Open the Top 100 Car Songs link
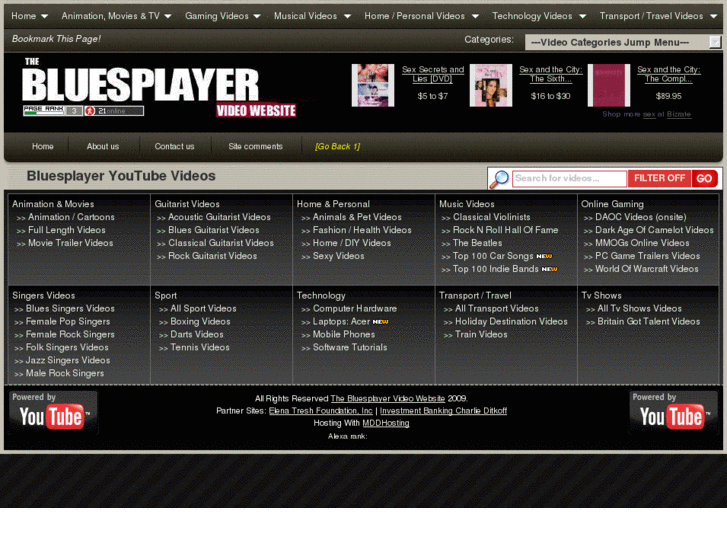 tap(493, 256)
